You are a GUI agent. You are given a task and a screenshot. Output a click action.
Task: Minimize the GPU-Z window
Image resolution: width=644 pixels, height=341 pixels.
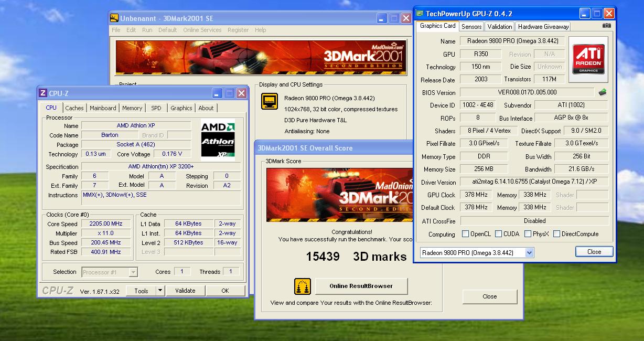coord(585,14)
